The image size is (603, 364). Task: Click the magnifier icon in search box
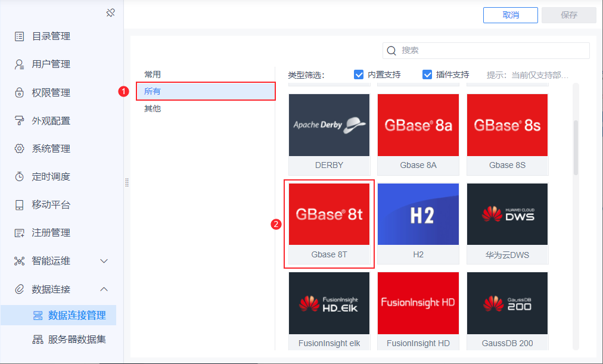pyautogui.click(x=391, y=51)
